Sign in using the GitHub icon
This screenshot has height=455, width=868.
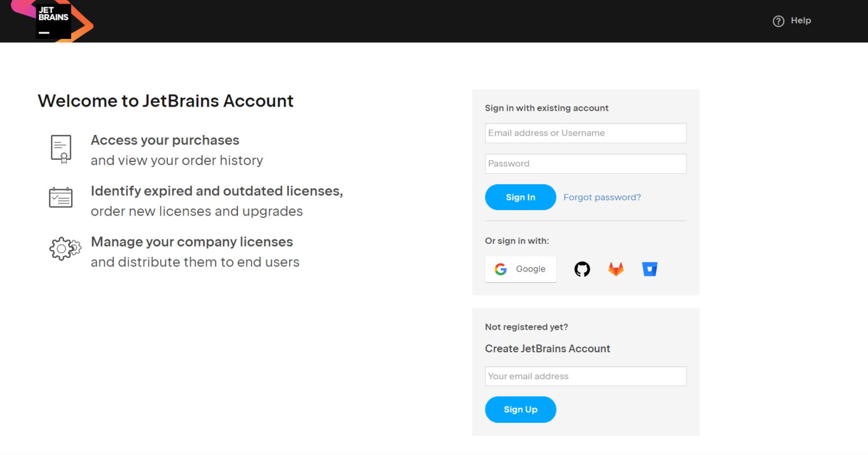click(x=582, y=269)
